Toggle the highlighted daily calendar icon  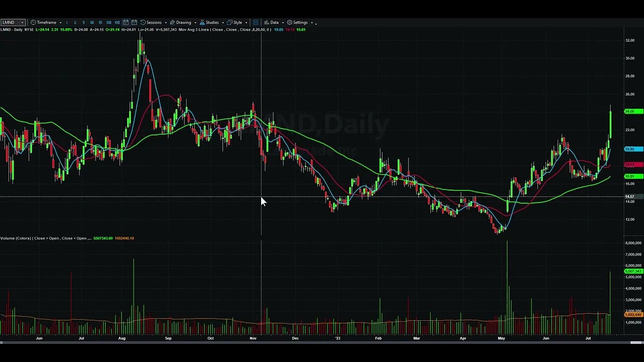tap(126, 23)
